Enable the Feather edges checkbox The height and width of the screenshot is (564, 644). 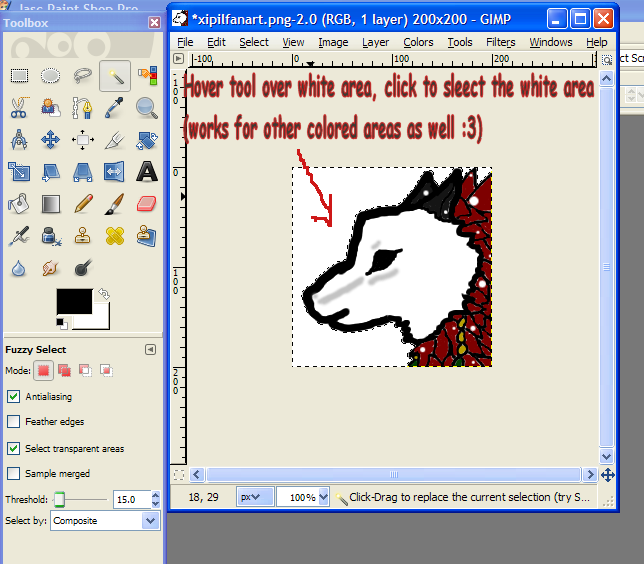(x=14, y=421)
